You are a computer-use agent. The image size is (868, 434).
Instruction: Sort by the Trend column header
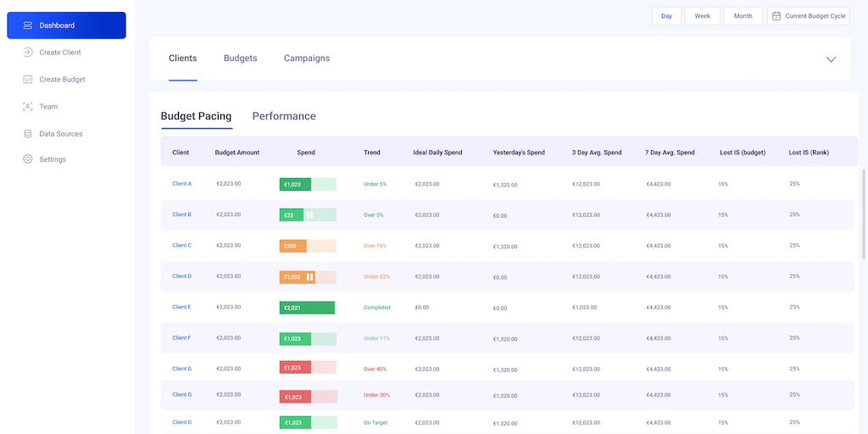pyautogui.click(x=372, y=153)
